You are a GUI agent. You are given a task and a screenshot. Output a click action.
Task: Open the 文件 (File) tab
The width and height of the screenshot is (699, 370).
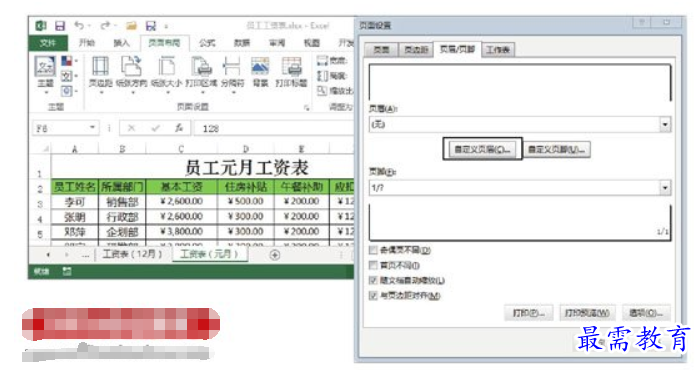coord(48,43)
